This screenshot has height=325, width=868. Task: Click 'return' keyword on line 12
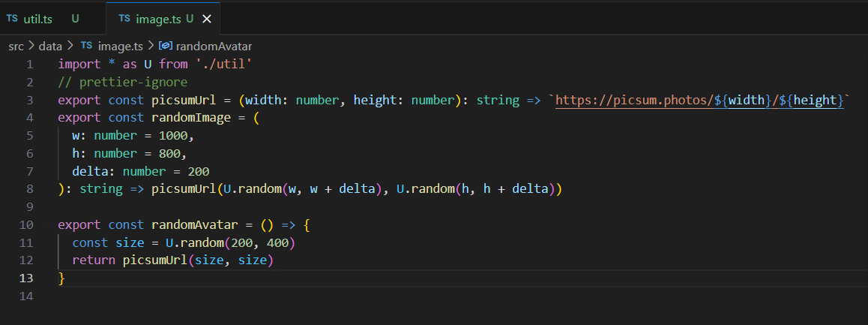[94, 260]
